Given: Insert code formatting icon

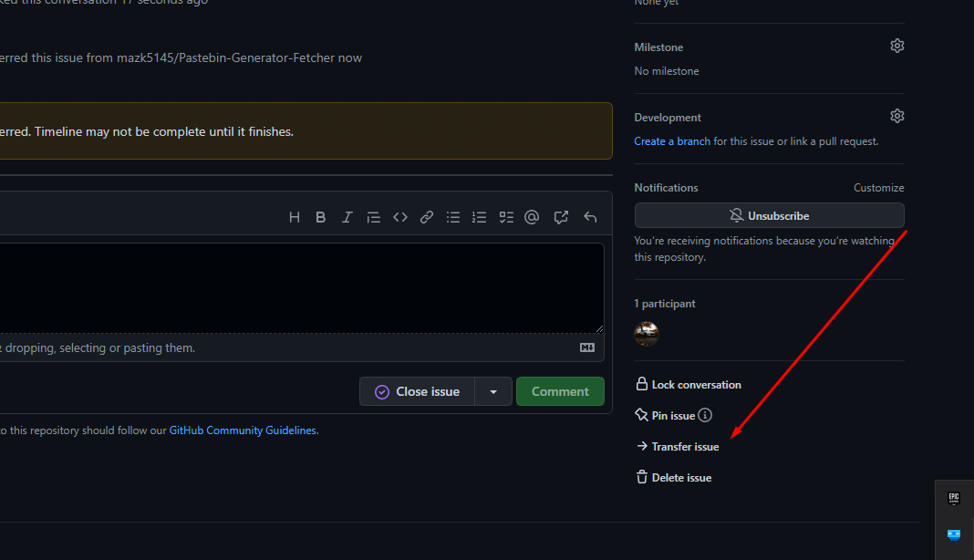Looking at the screenshot, I should pyautogui.click(x=400, y=217).
